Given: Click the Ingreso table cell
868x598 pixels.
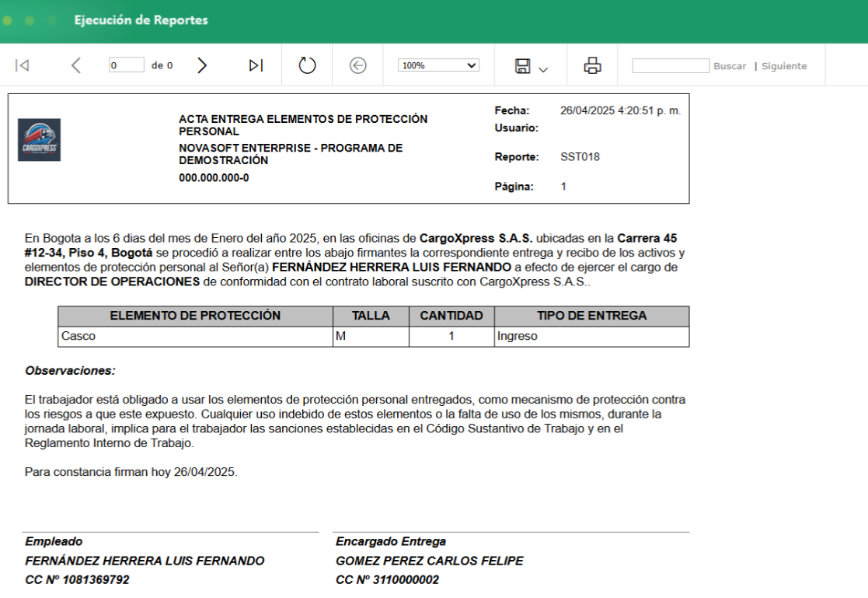Looking at the screenshot, I should coord(592,337).
